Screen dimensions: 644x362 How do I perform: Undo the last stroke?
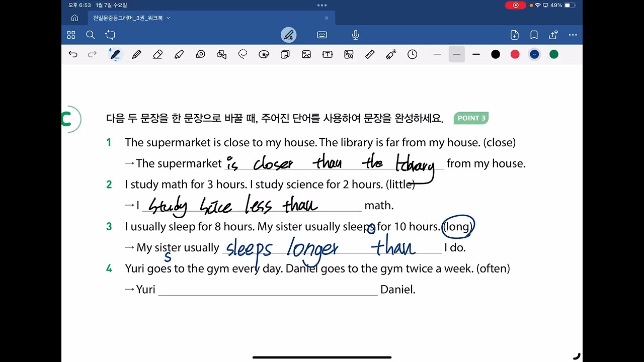(x=73, y=54)
